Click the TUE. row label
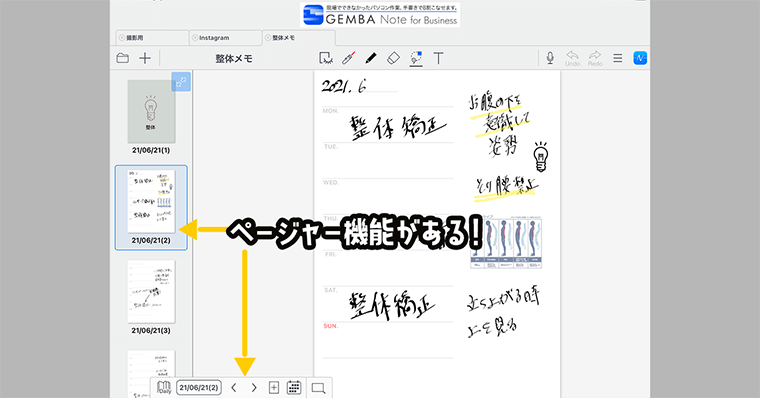The image size is (760, 398). tap(331, 147)
